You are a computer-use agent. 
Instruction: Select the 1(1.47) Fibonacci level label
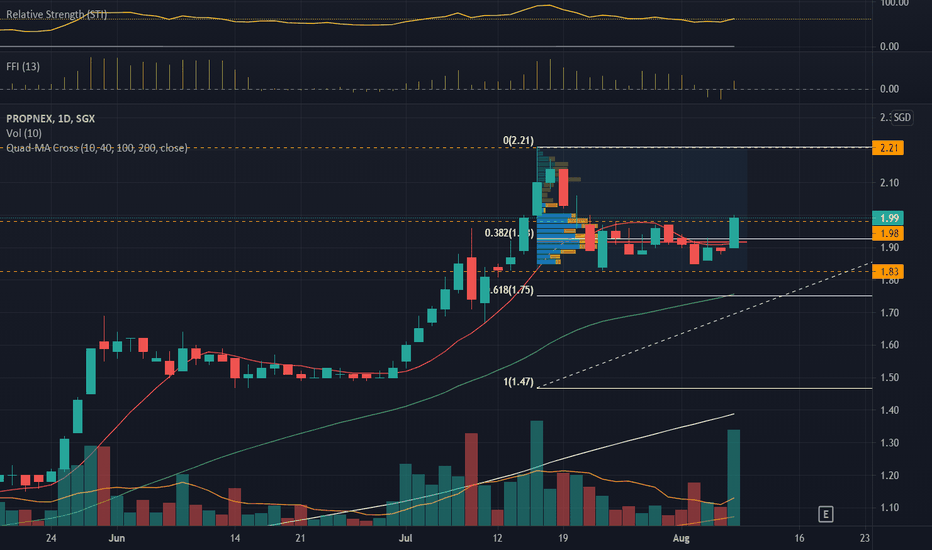pos(518,382)
